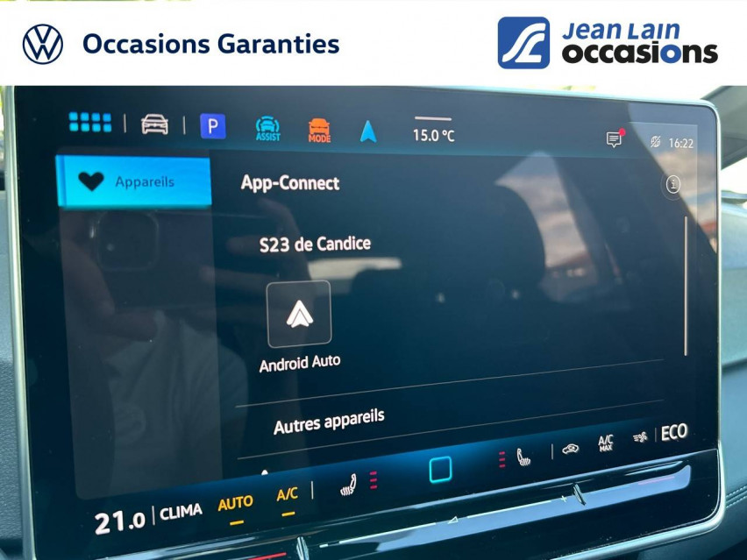
Task: Launch Android Auto icon
Action: (x=299, y=315)
